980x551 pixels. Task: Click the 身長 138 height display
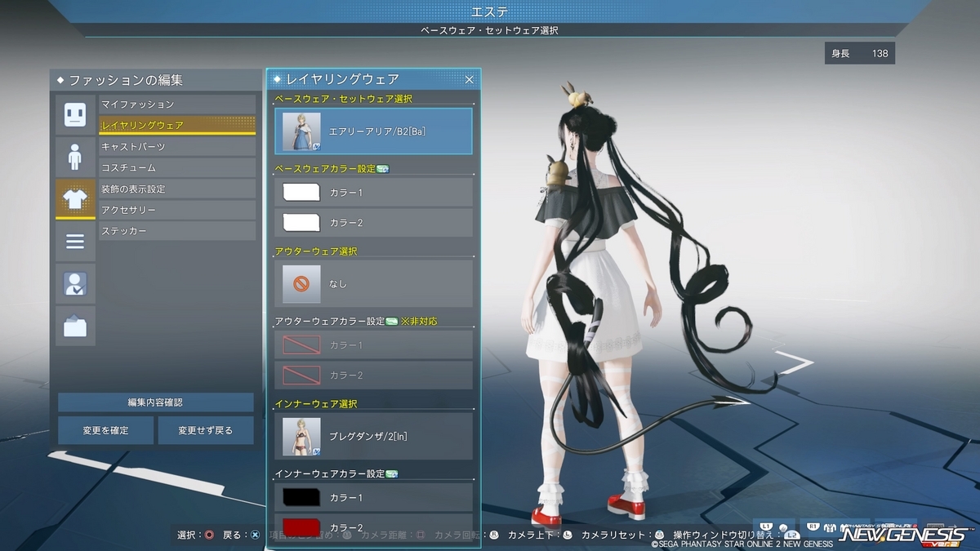[859, 54]
